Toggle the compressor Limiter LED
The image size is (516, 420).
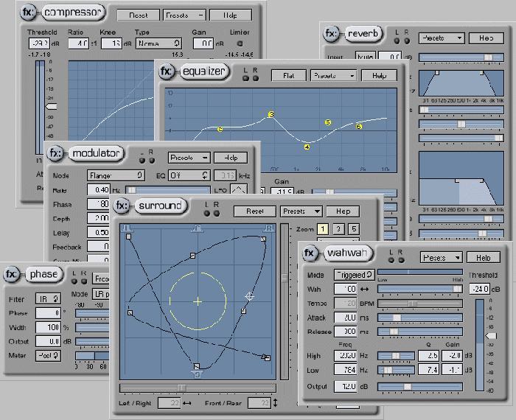pyautogui.click(x=240, y=43)
